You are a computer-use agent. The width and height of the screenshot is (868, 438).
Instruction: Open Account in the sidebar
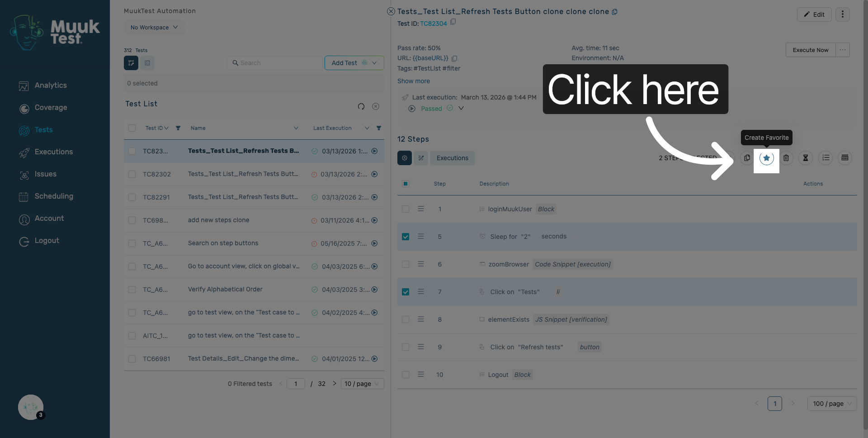coord(49,219)
